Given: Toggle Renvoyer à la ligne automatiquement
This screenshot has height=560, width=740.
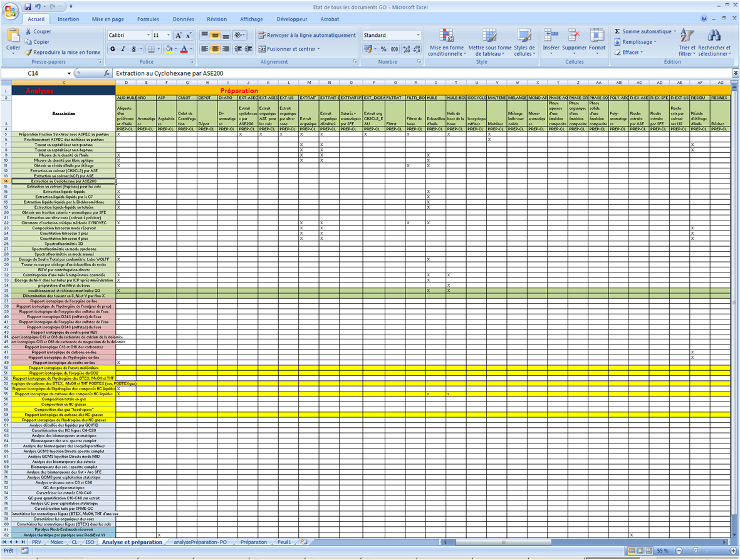Looking at the screenshot, I should pyautogui.click(x=306, y=35).
